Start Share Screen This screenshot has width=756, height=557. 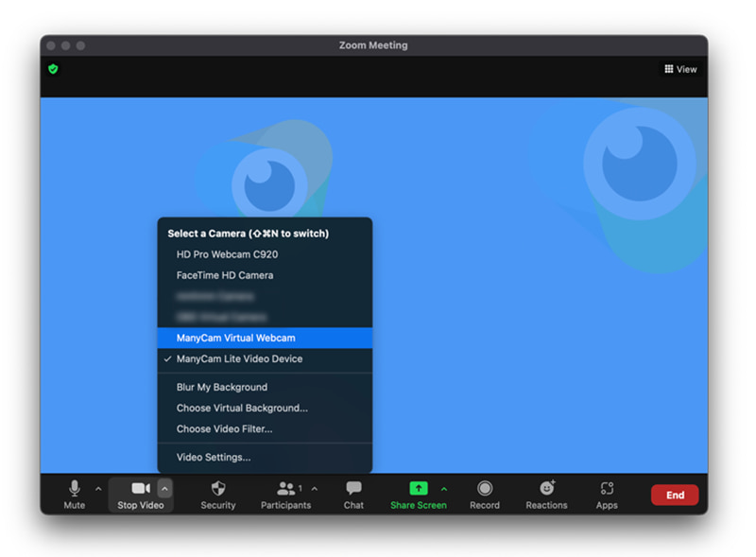pyautogui.click(x=418, y=495)
